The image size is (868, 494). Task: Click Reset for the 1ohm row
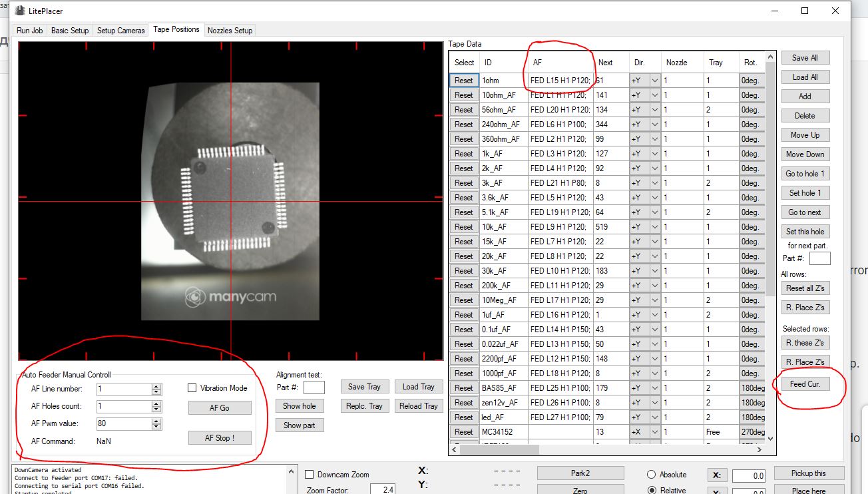click(464, 81)
